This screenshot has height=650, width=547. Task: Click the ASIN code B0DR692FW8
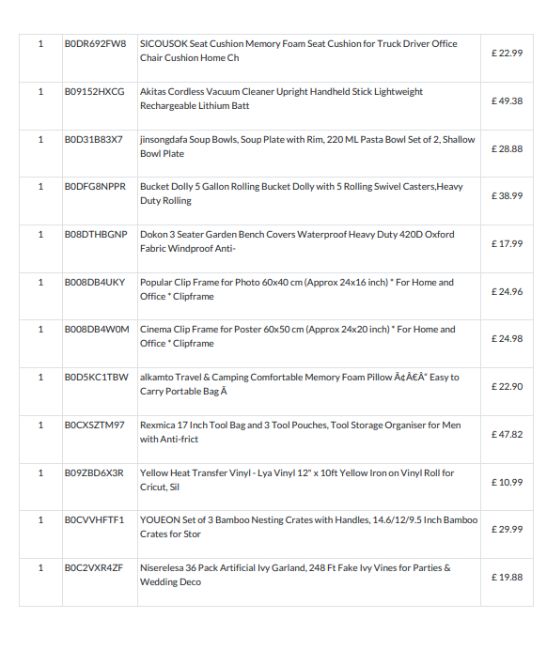95,44
